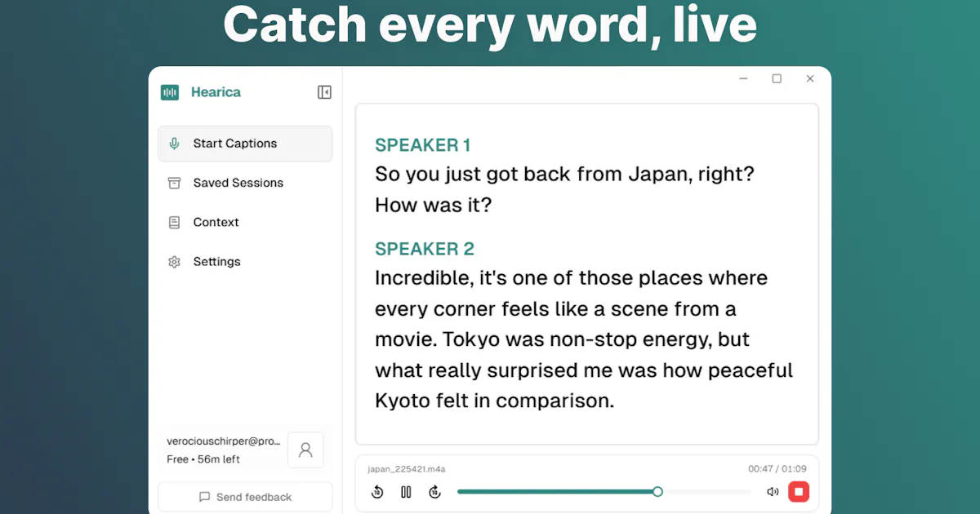The image size is (980, 514).
Task: Close the Hearica window
Action: coord(810,79)
